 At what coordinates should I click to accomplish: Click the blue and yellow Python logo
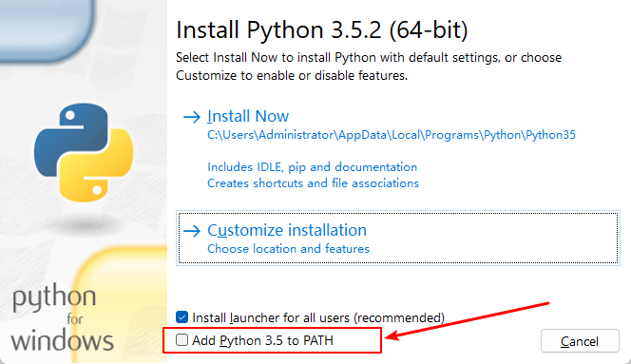pyautogui.click(x=84, y=153)
